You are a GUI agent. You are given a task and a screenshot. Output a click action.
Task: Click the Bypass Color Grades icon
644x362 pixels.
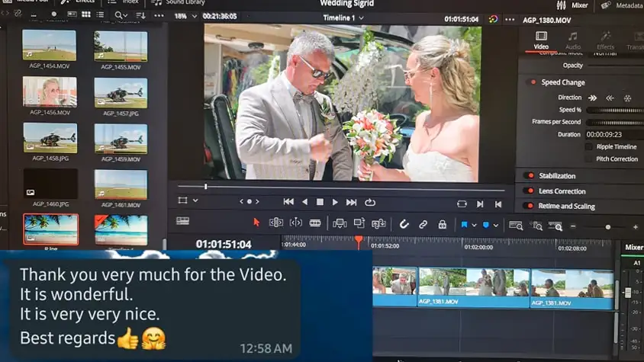coord(493,19)
